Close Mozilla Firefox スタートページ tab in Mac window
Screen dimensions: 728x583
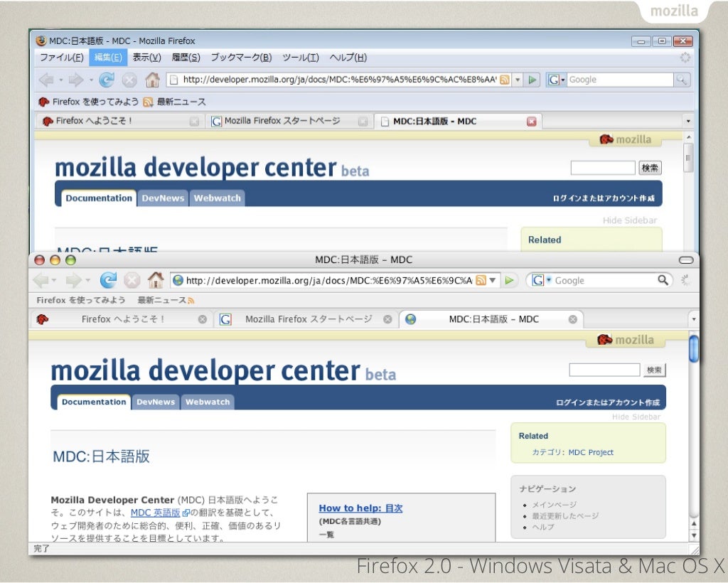point(387,319)
